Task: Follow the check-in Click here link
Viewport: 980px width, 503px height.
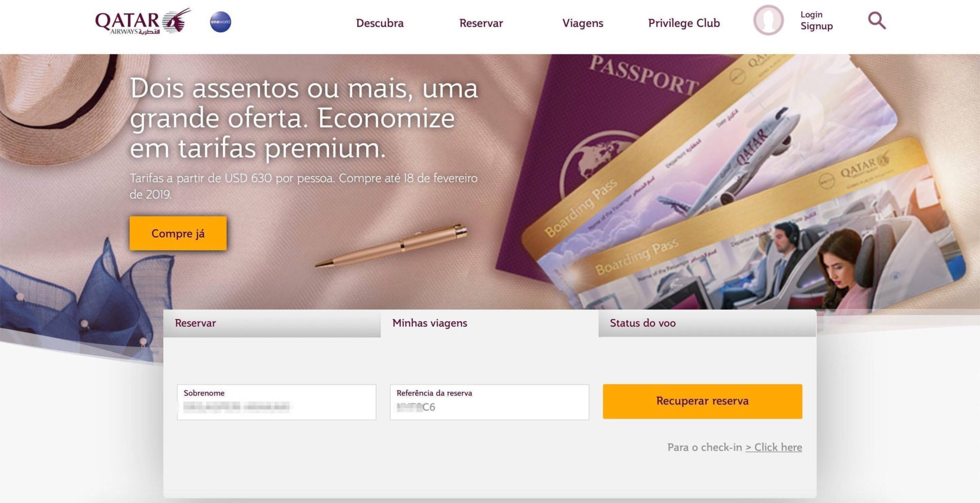Action: (x=774, y=447)
